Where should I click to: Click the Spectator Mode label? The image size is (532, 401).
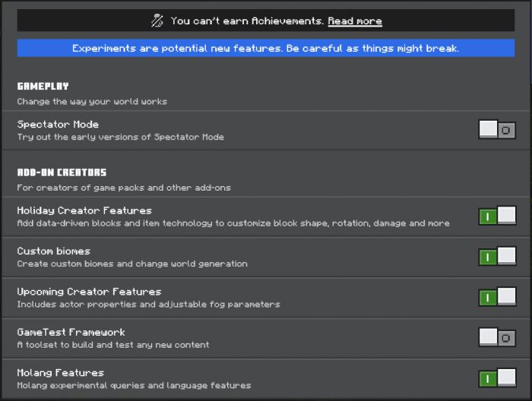point(58,125)
